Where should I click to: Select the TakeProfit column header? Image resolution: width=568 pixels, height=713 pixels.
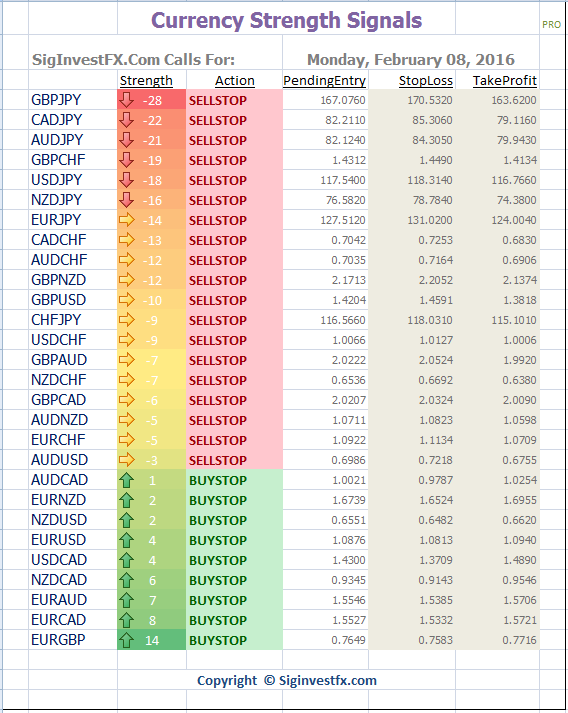(x=505, y=80)
